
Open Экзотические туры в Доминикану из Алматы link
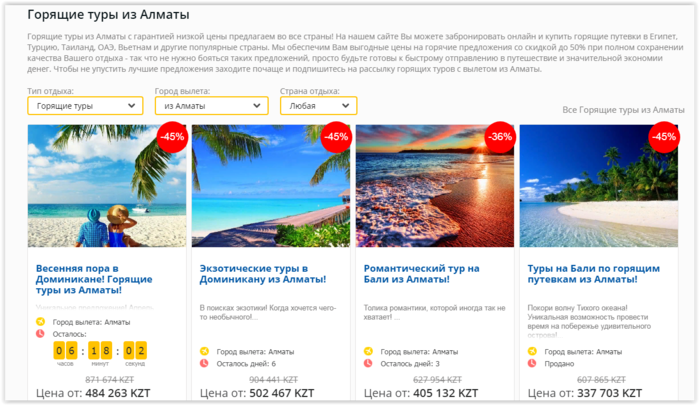point(263,274)
